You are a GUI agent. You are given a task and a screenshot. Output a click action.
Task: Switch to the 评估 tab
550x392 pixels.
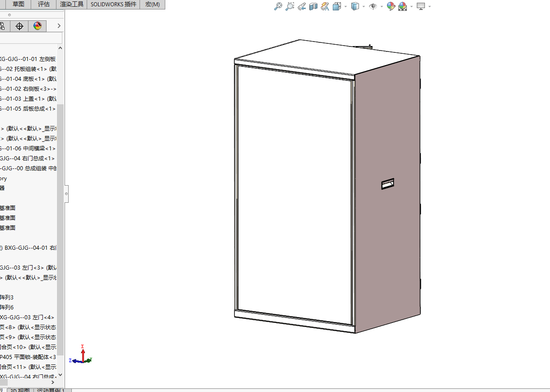point(44,5)
